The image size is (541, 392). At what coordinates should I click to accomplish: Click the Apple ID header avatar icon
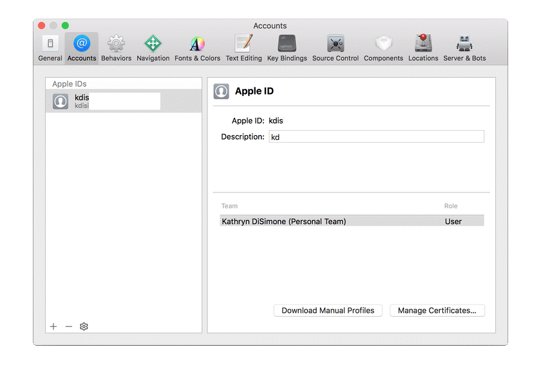coord(221,91)
